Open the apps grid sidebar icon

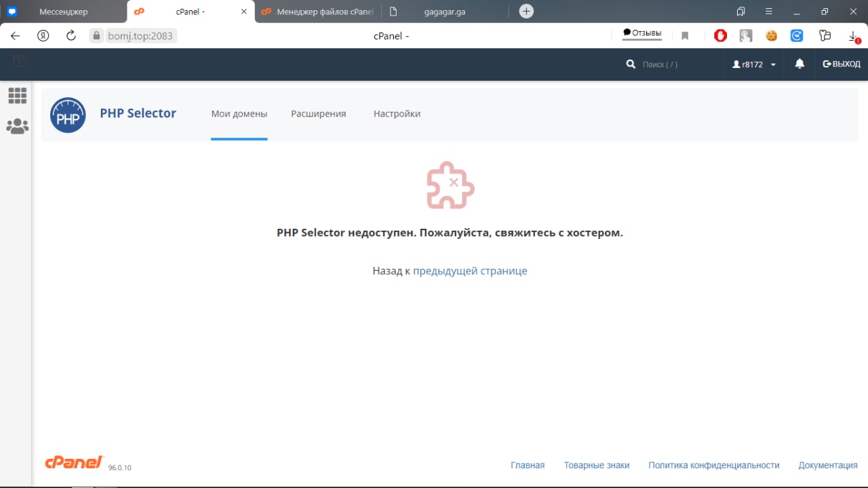pos(18,96)
